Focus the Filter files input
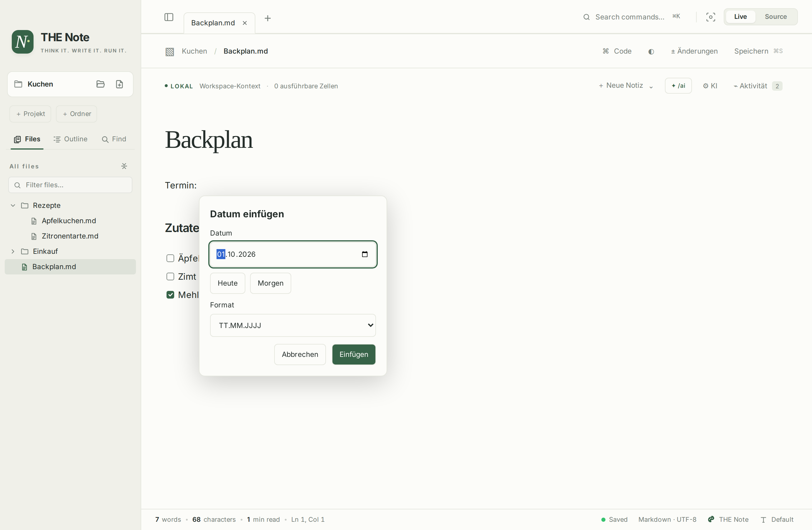812x530 pixels. click(70, 185)
